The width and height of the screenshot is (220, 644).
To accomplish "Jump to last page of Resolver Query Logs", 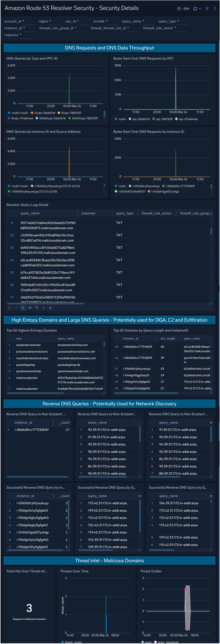I will tap(50, 308).
